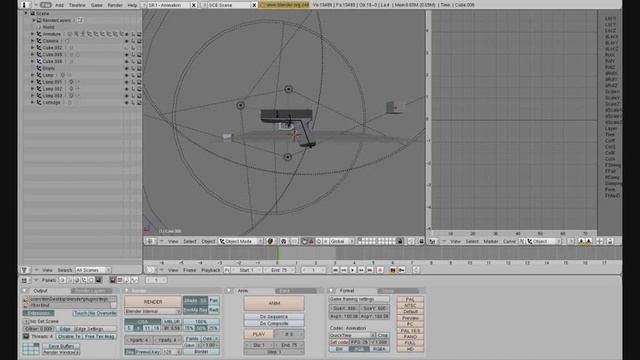Click the timeline record button
Image resolution: width=640 pixels, height=360 pixels.
point(380,270)
